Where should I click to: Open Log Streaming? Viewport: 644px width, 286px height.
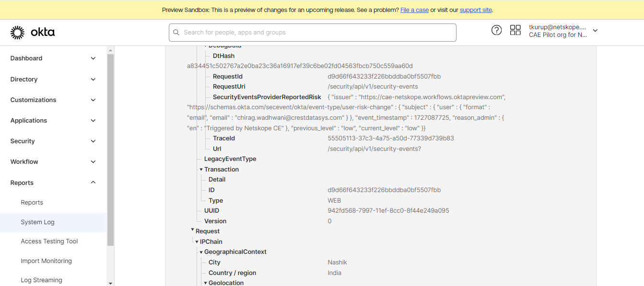(41, 280)
